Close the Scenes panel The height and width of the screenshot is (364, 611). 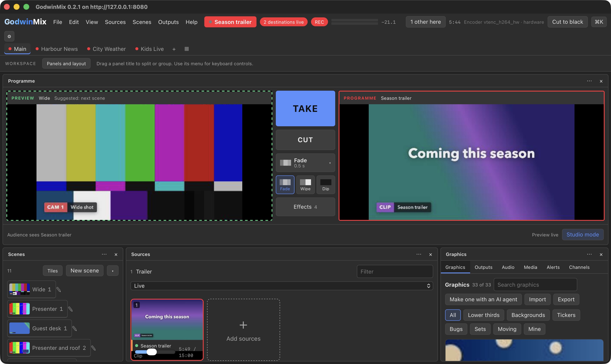click(116, 255)
